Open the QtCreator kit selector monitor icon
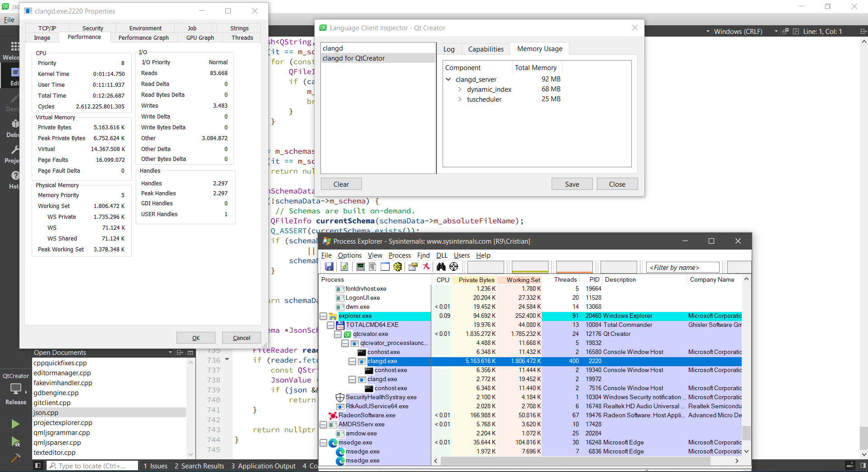This screenshot has width=868, height=472. (15, 388)
